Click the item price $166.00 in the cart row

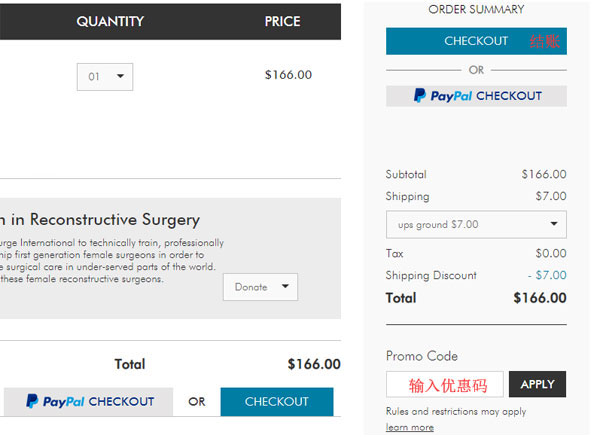(x=288, y=75)
